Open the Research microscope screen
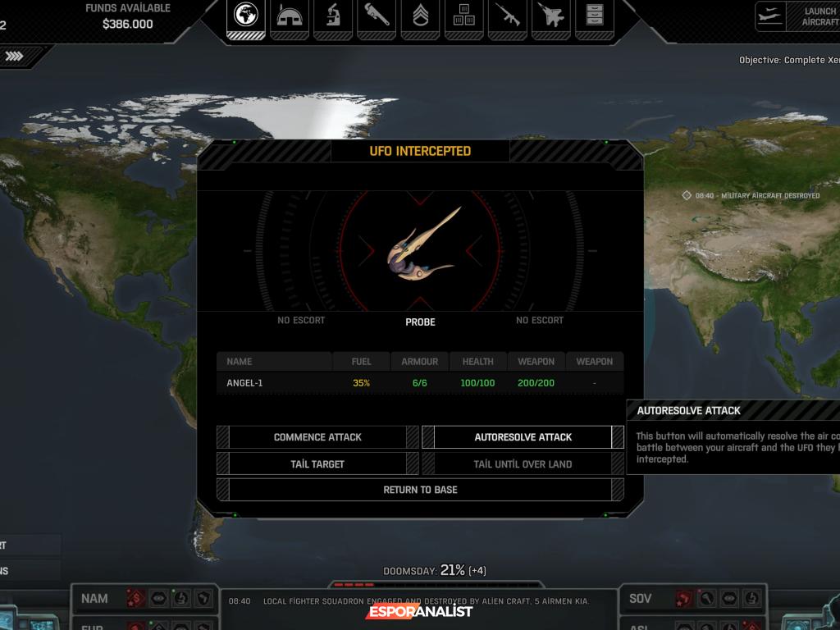The height and width of the screenshot is (630, 840). click(333, 16)
